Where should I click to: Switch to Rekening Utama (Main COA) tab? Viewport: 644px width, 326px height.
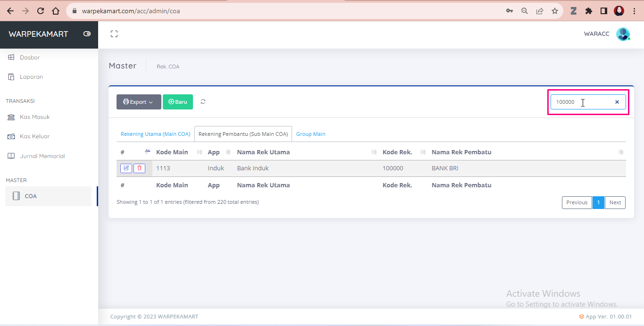tap(156, 134)
